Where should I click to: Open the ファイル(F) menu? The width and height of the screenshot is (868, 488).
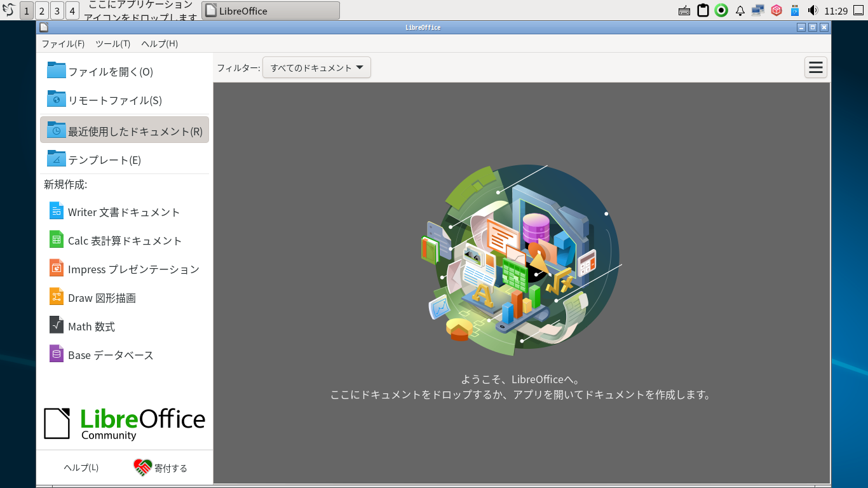pyautogui.click(x=63, y=44)
